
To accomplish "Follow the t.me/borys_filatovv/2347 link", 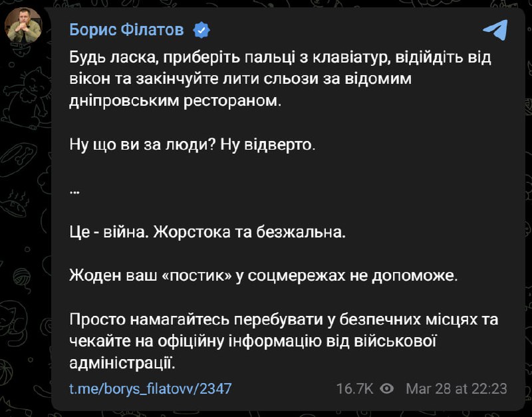I will [150, 388].
